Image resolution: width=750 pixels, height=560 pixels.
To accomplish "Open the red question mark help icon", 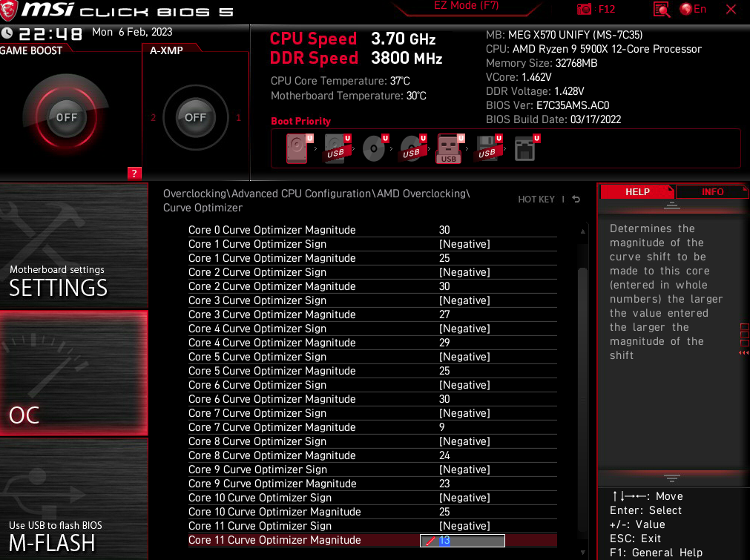I will tap(134, 173).
